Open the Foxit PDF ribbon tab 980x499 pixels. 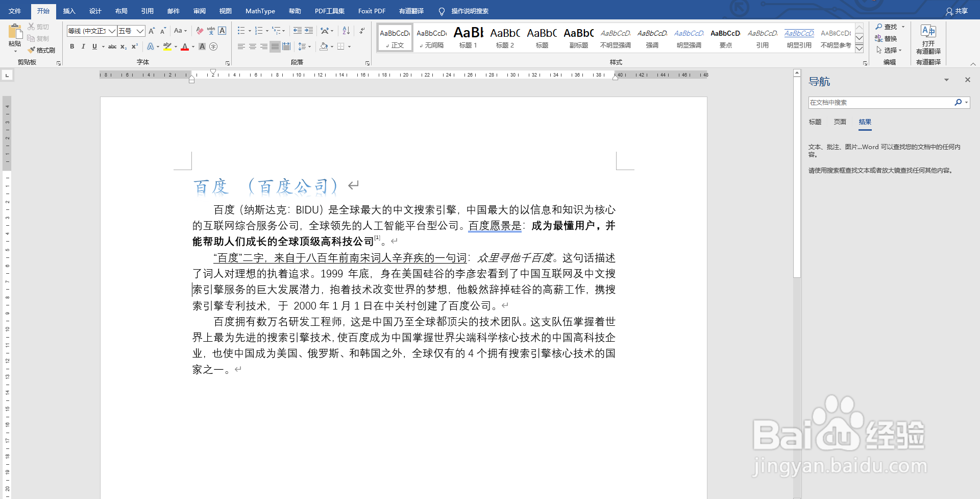coord(372,11)
